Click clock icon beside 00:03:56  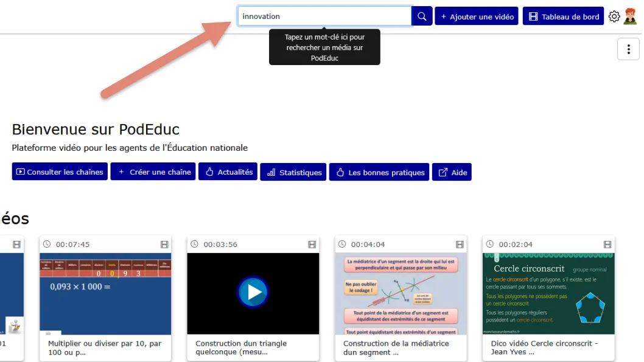pos(195,244)
